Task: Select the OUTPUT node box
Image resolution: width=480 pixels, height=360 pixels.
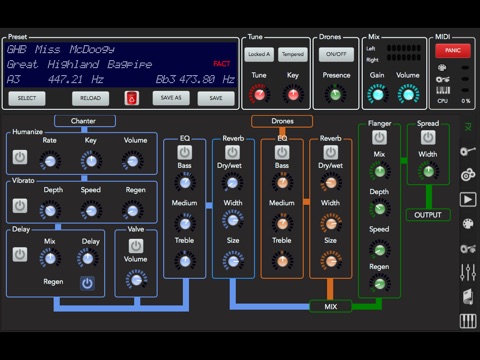Action: pyautogui.click(x=428, y=215)
